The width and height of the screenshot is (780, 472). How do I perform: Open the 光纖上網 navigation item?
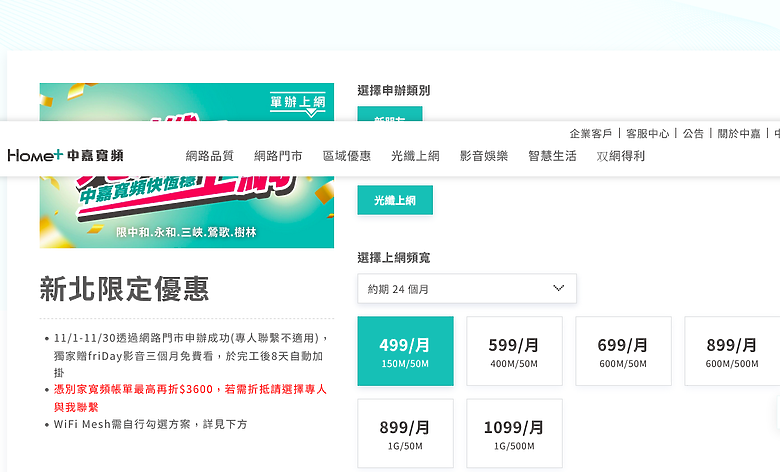[x=415, y=156]
